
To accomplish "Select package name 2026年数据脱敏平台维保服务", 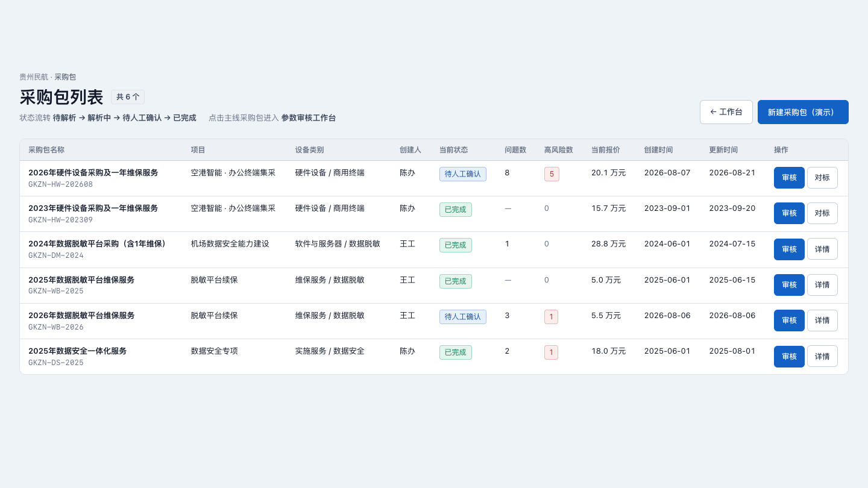I will tap(81, 316).
